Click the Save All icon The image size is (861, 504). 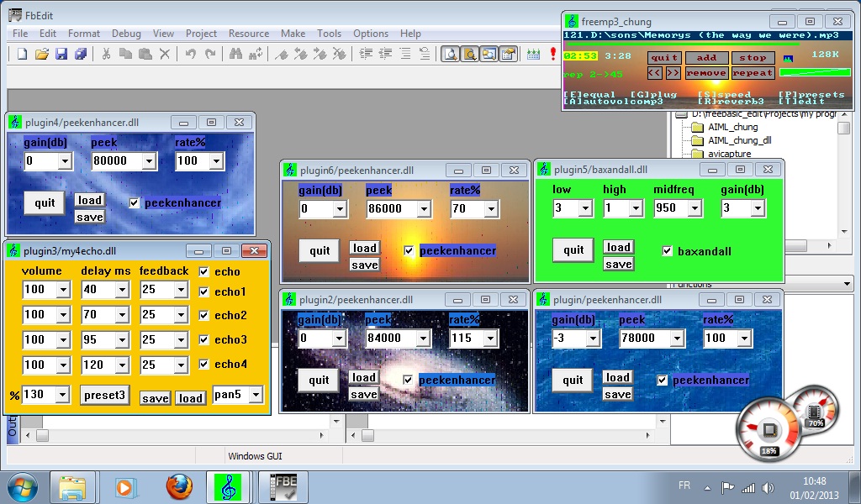(81, 54)
